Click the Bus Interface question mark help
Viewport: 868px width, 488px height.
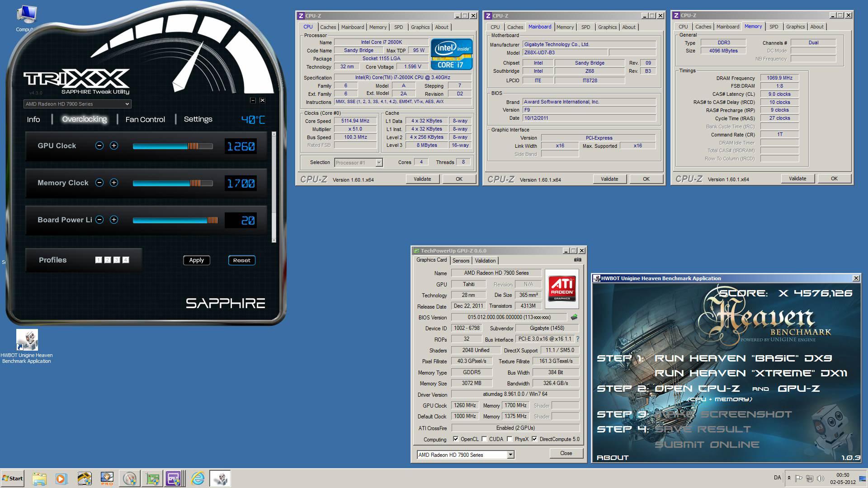(x=577, y=339)
